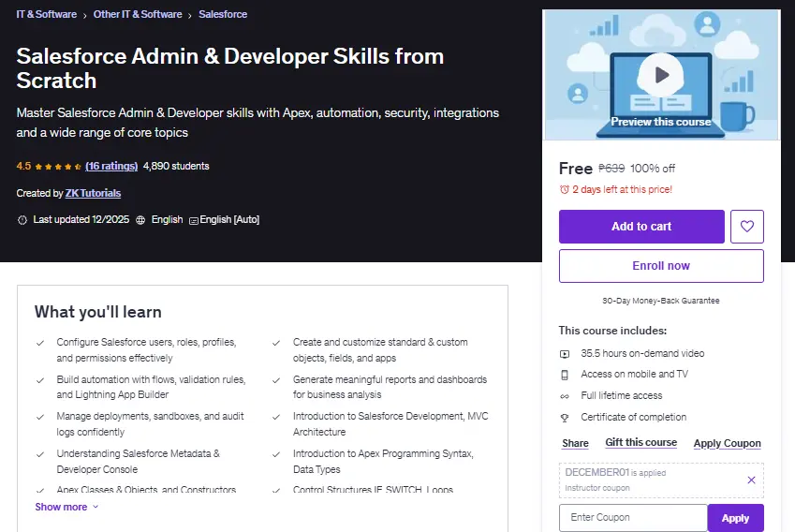Image resolution: width=795 pixels, height=532 pixels.
Task: Click the 4.5 rating number
Action: tap(23, 166)
